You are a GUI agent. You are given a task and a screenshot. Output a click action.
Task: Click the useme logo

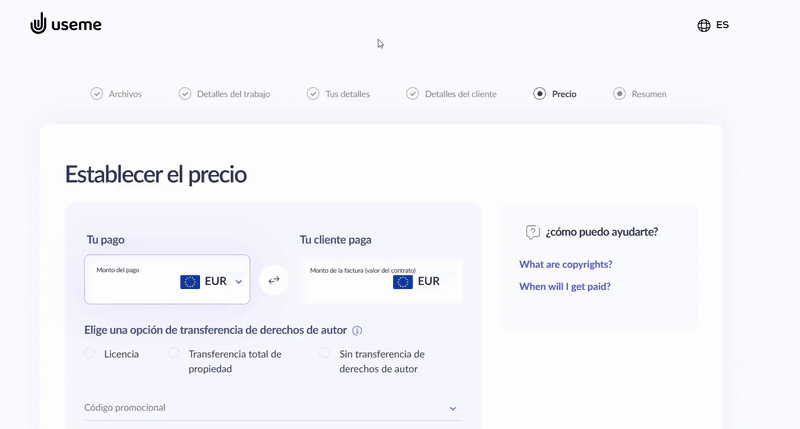(66, 24)
